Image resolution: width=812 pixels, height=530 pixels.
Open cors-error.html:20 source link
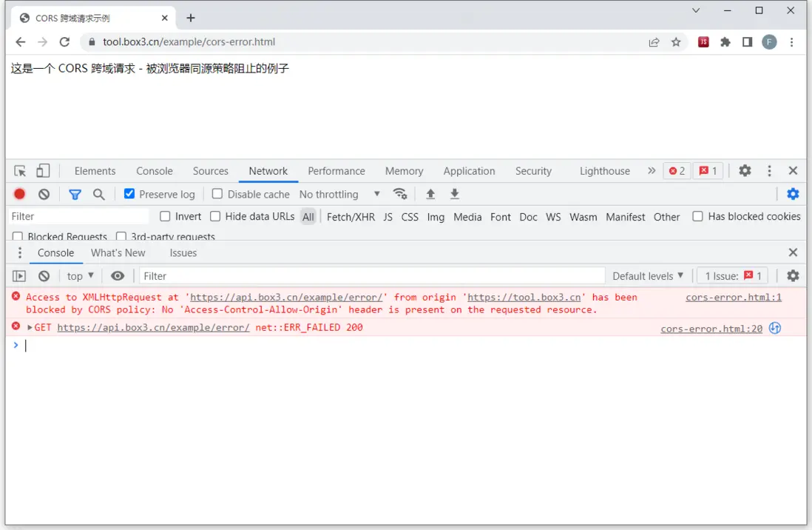[x=711, y=329]
